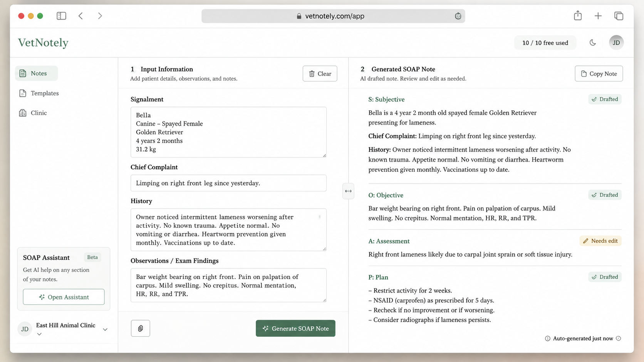Image resolution: width=644 pixels, height=362 pixels.
Task: Click the P: Plan heading
Action: click(x=378, y=277)
